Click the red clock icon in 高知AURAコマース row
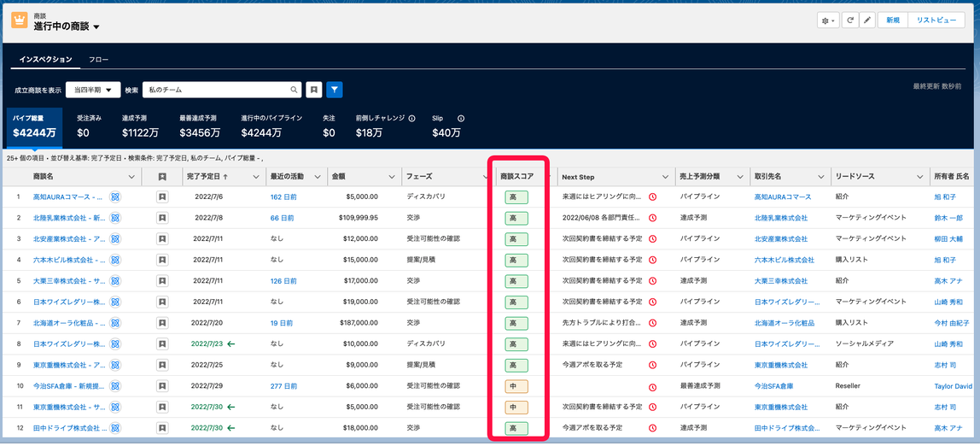Image resolution: width=980 pixels, height=446 pixels. (x=652, y=197)
